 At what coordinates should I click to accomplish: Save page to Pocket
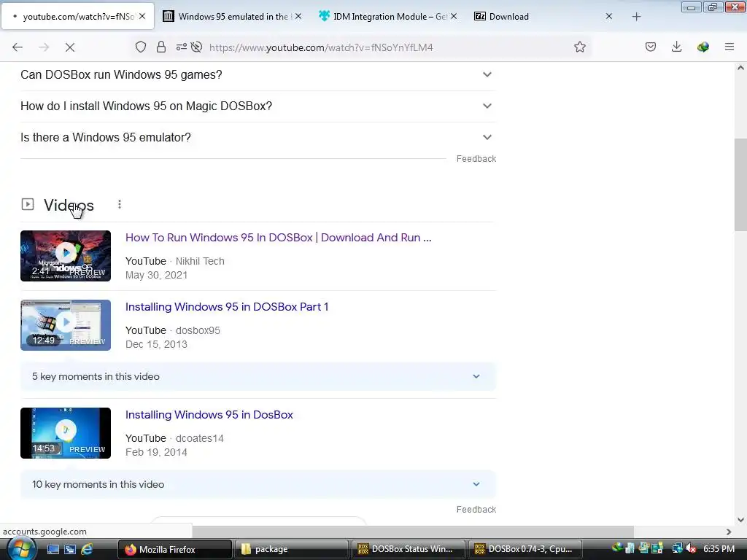[x=650, y=47]
